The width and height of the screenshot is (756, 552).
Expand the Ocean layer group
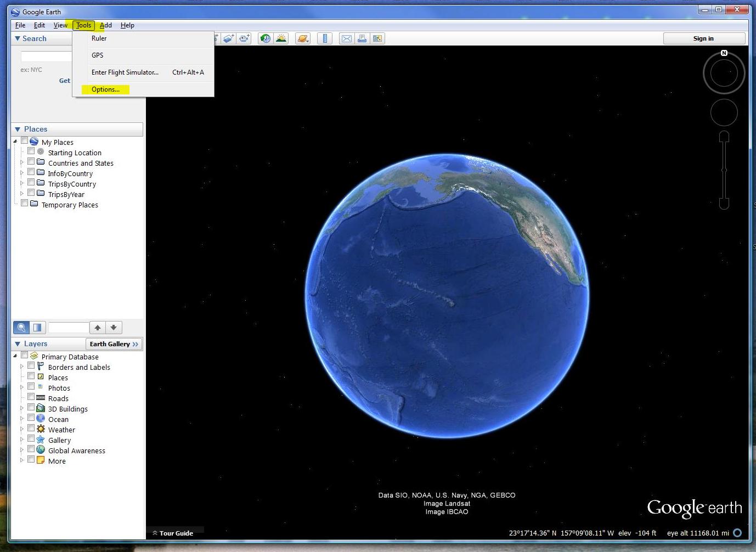(x=22, y=419)
